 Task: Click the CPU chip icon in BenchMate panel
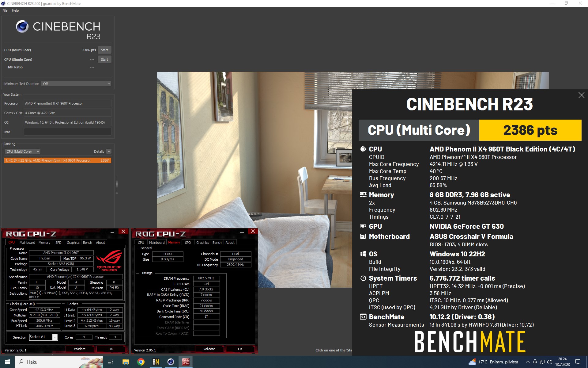(363, 149)
